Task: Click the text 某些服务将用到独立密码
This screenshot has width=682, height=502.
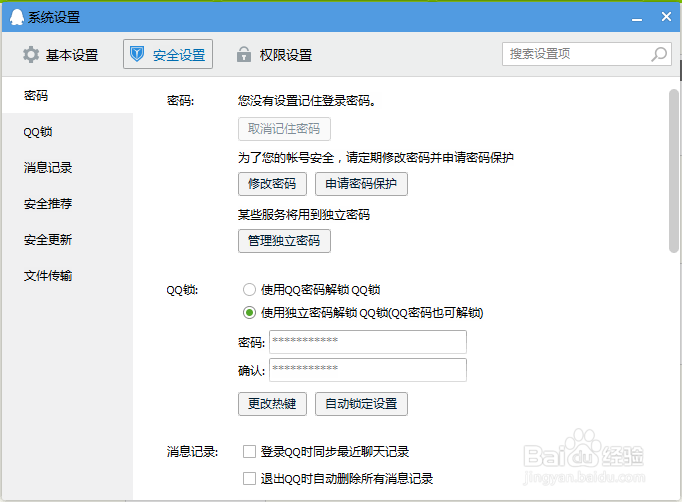Action: tap(304, 215)
